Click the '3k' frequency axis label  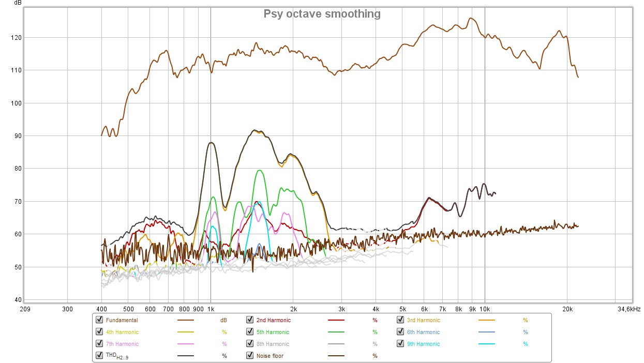click(341, 309)
